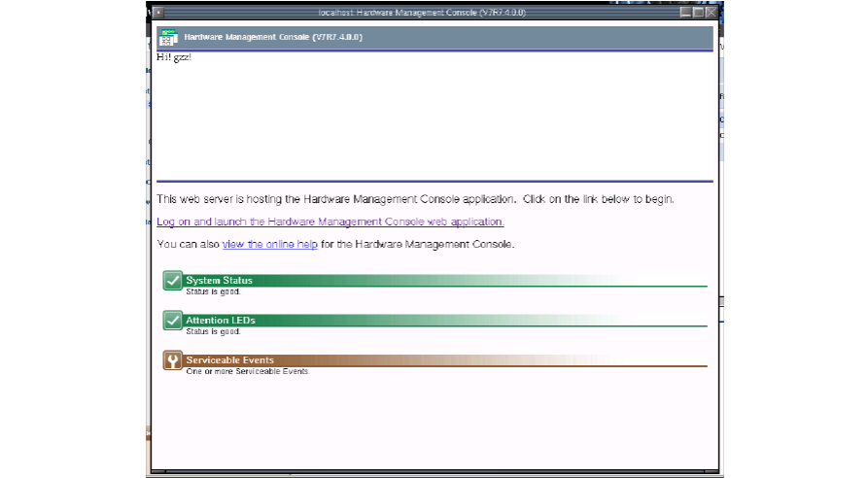
Task: Click 'Status is good.' under Attention LEDs
Action: tap(213, 331)
